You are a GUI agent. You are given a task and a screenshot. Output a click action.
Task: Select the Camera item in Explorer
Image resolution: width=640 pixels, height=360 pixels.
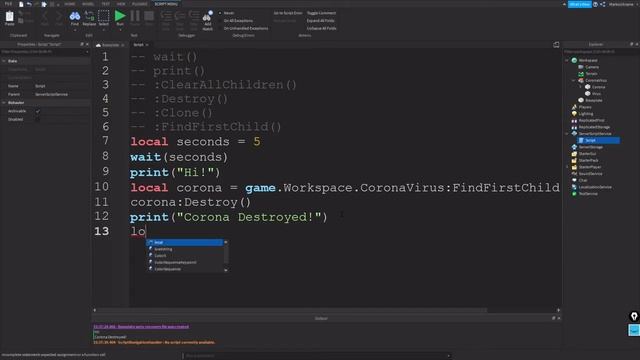pos(589,67)
